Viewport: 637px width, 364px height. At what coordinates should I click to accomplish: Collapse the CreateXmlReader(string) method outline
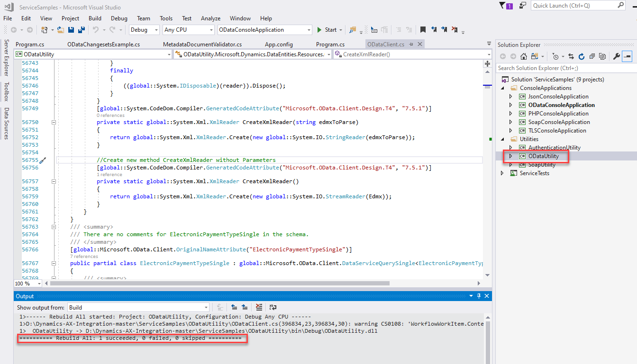[x=54, y=122]
